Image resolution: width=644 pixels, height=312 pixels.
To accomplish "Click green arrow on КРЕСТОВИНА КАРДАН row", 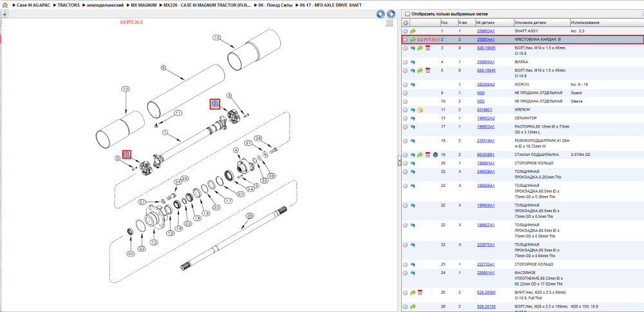I will (413, 39).
